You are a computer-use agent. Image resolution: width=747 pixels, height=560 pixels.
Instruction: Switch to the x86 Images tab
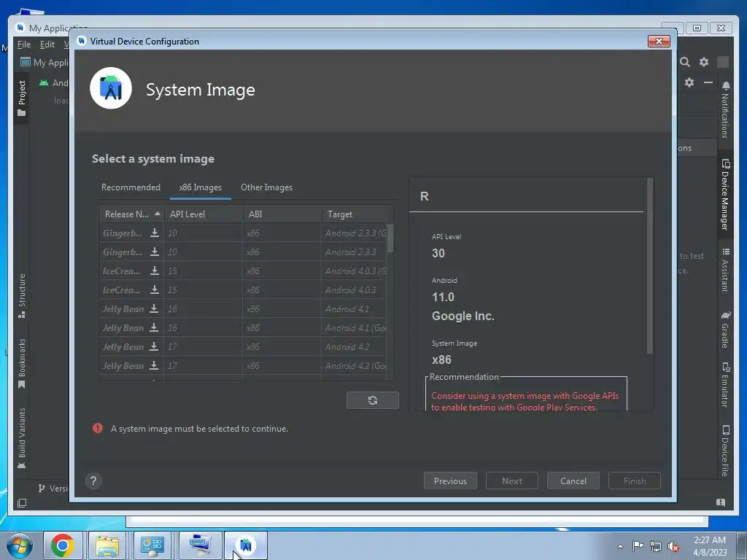click(x=200, y=187)
